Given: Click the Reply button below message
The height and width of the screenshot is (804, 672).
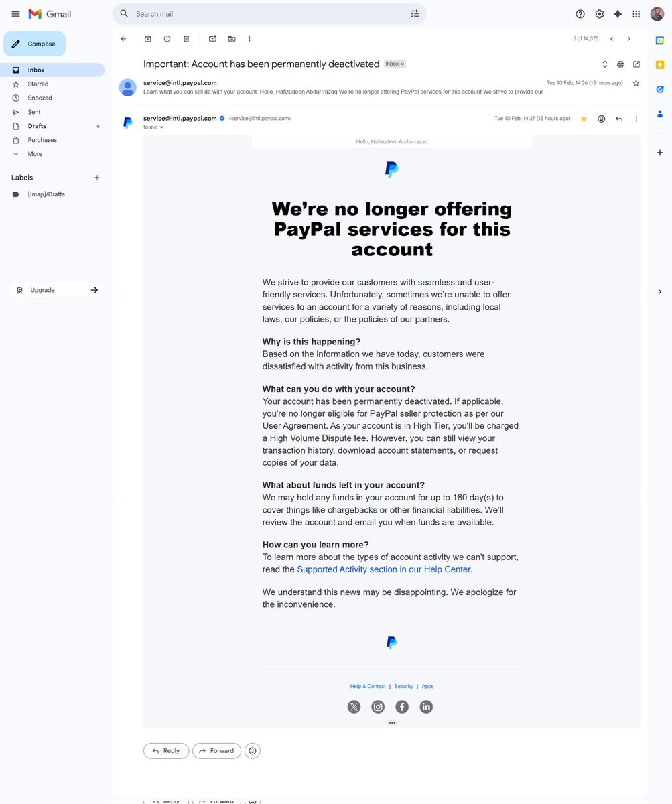Looking at the screenshot, I should [x=165, y=751].
